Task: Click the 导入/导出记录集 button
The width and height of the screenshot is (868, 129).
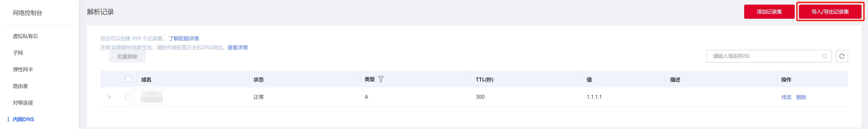Action: pos(830,12)
